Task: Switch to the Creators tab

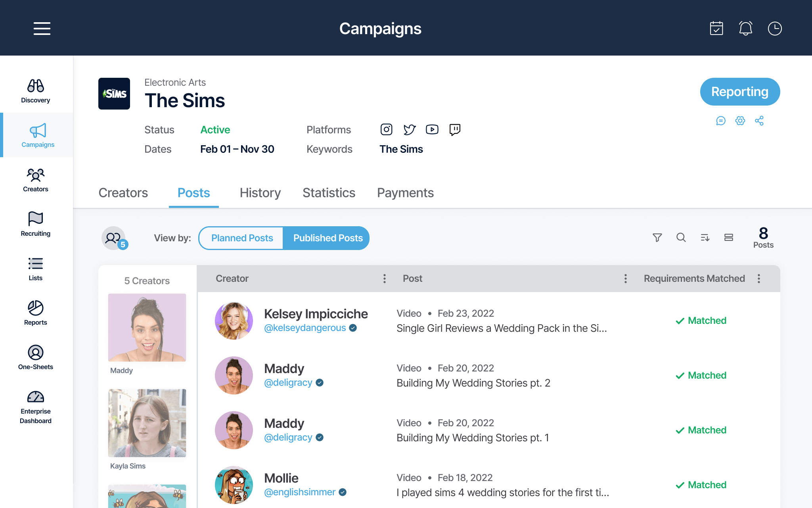Action: [x=123, y=193]
